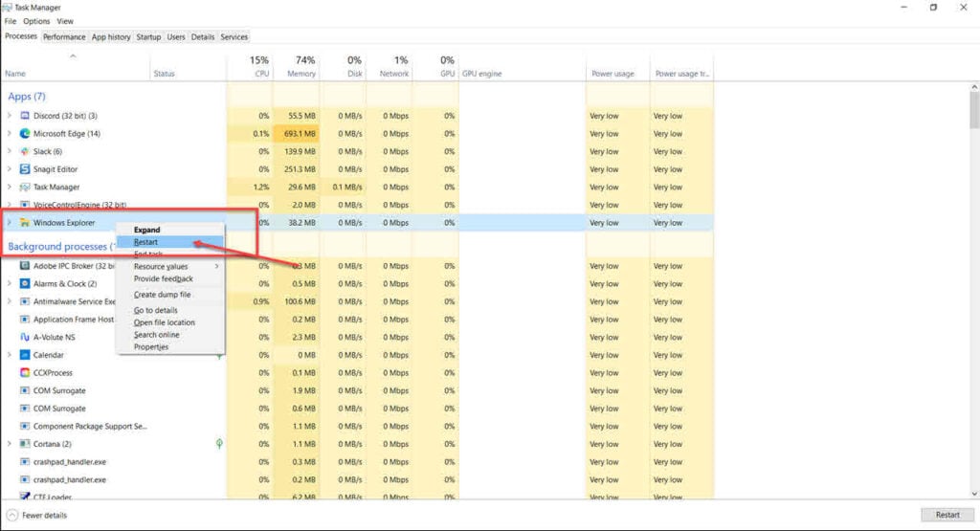Expand the Calendar process group
980x531 pixels.
(x=10, y=355)
